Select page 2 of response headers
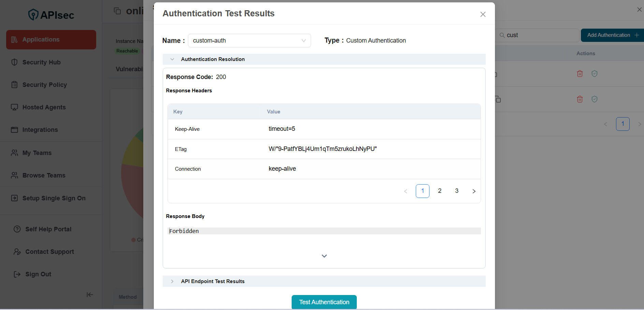644x310 pixels. 440,191
